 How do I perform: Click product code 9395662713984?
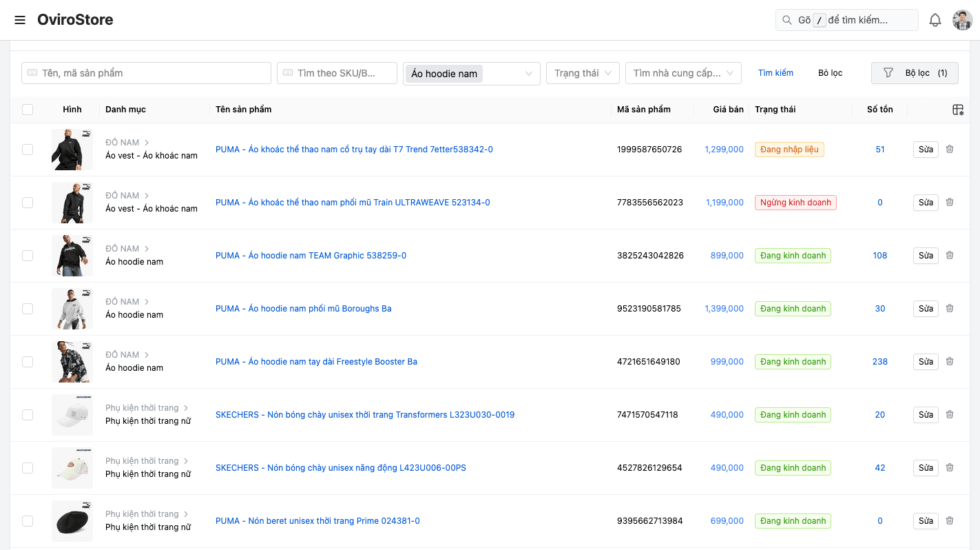[x=650, y=521]
